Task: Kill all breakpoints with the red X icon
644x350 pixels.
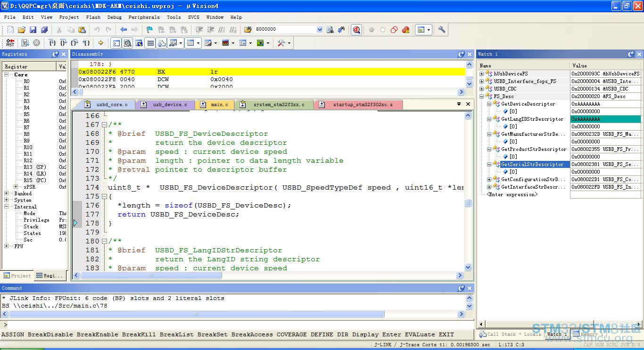Action: [405, 30]
